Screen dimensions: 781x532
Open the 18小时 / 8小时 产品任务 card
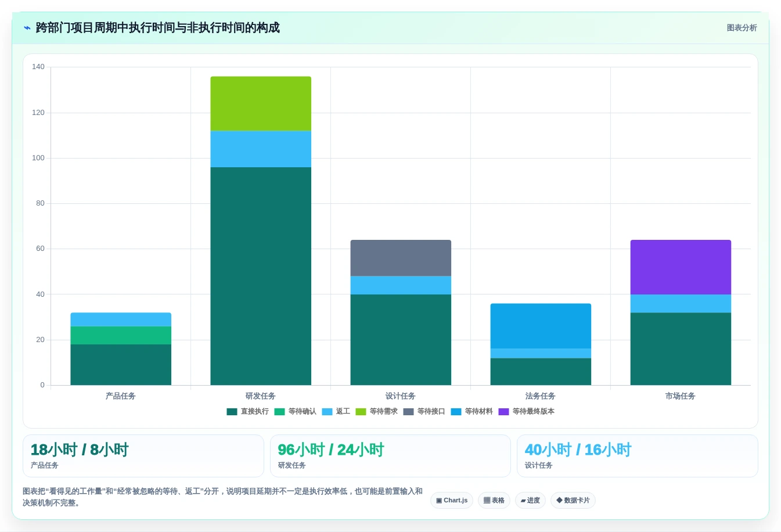(143, 456)
